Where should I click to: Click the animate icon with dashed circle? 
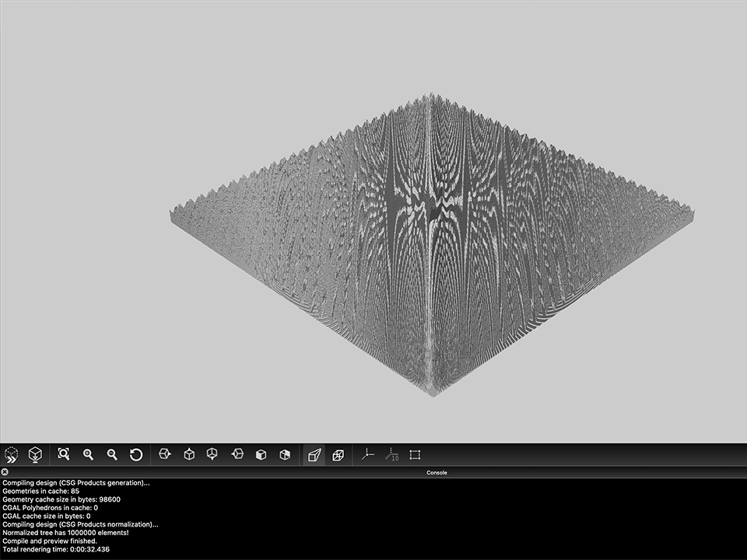click(12, 453)
